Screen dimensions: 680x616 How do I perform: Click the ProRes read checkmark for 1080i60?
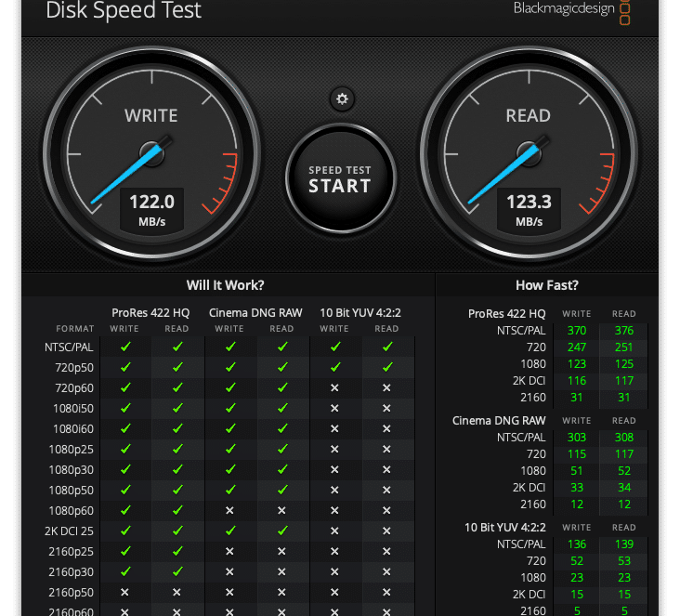177,428
